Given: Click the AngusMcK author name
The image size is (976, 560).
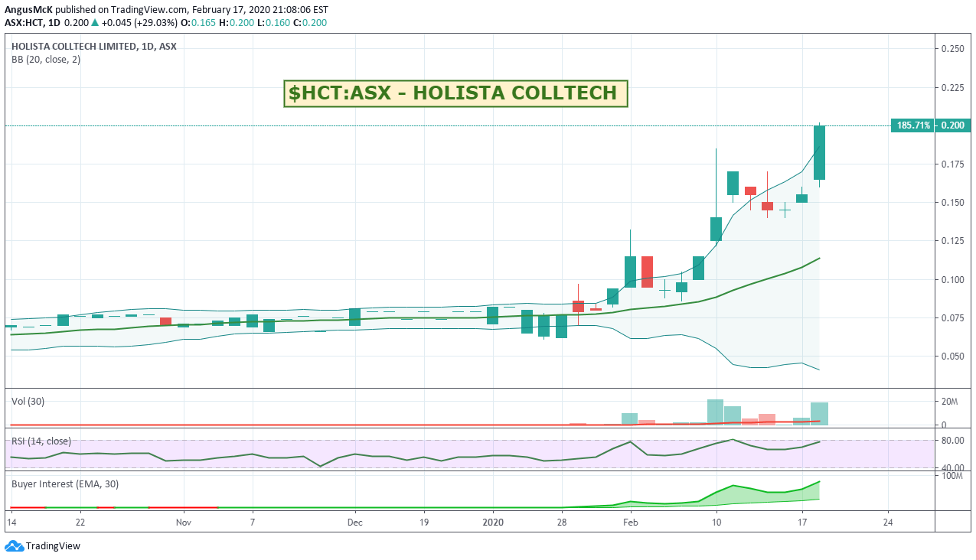Looking at the screenshot, I should coord(28,10).
